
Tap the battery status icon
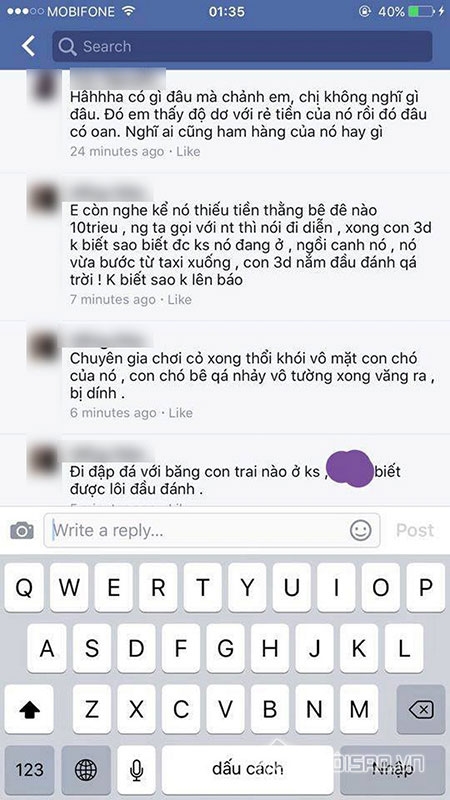coord(422,12)
